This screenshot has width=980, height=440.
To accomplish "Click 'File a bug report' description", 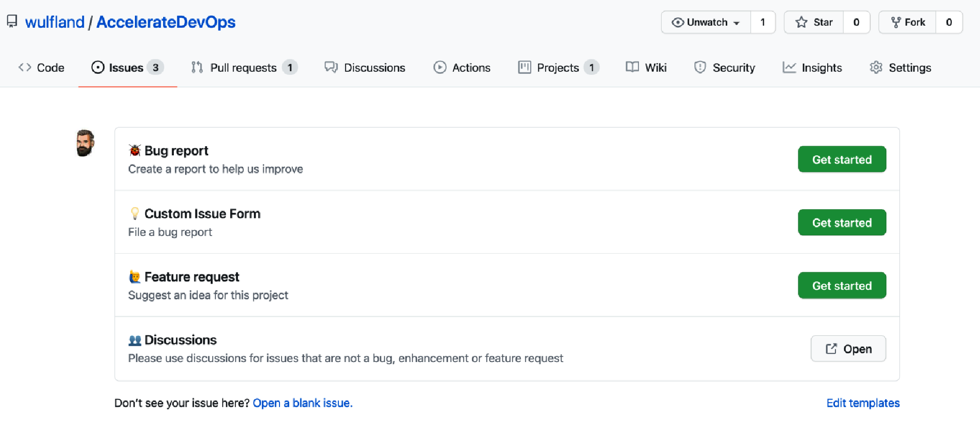I will coord(170,232).
